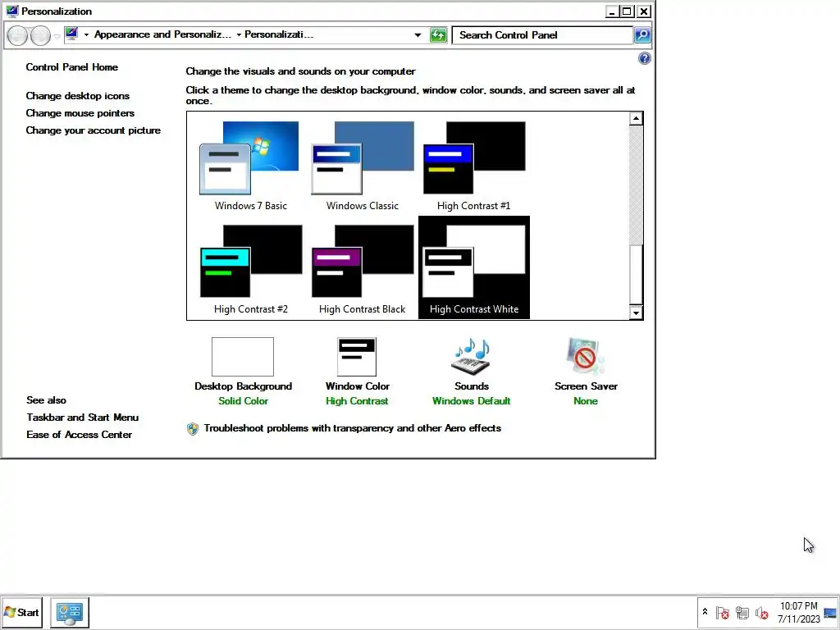The image size is (840, 630).
Task: Click the green Refresh button
Action: click(x=438, y=35)
